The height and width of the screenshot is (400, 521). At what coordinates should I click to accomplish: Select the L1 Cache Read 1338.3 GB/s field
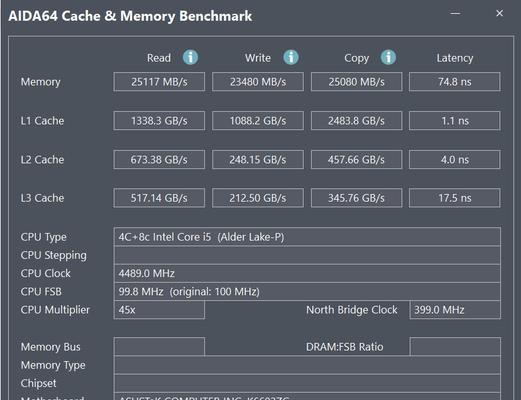(159, 121)
